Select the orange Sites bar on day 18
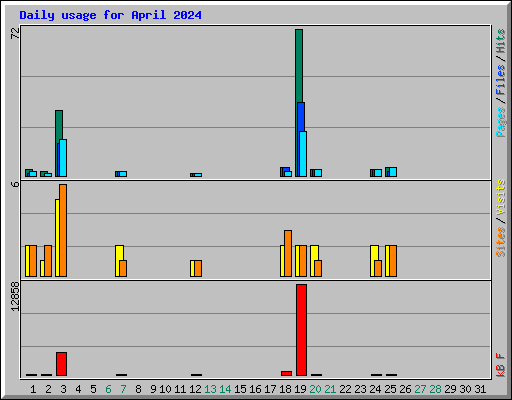 pos(288,253)
